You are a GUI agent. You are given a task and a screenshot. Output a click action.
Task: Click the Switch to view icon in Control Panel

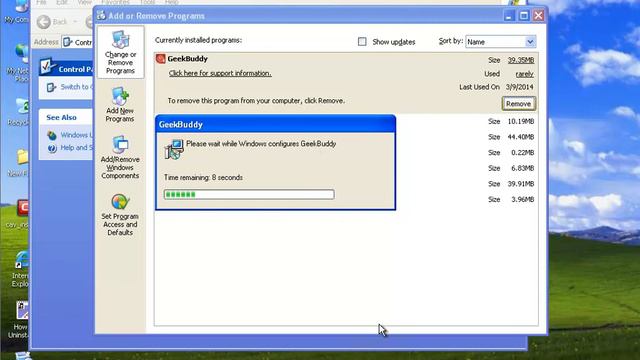(x=51, y=87)
